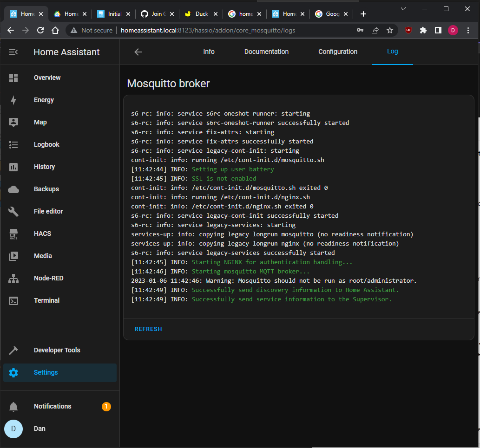
Task: Go back with the add-on page arrow
Action: click(x=138, y=52)
